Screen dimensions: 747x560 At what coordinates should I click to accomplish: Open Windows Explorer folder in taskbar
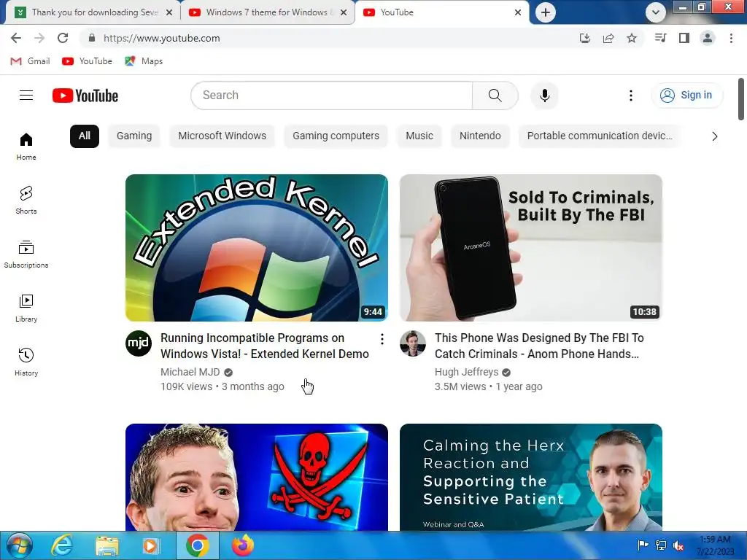(x=107, y=545)
